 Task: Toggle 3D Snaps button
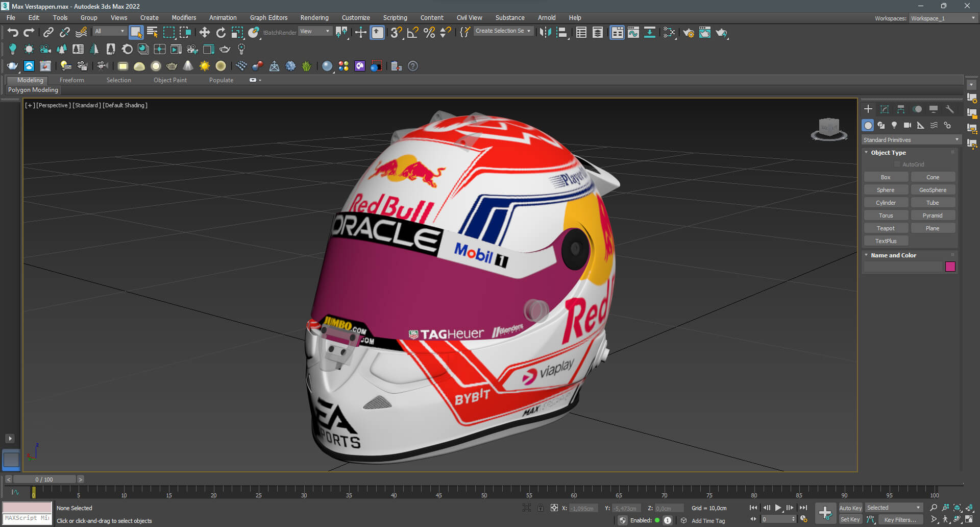pos(396,33)
